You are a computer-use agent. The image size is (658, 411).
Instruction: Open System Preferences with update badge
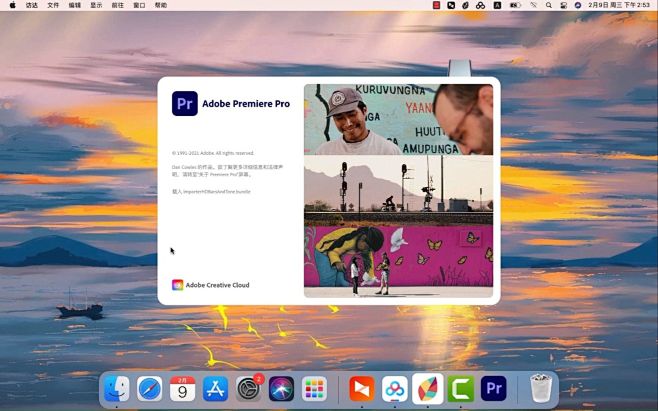[x=249, y=389]
